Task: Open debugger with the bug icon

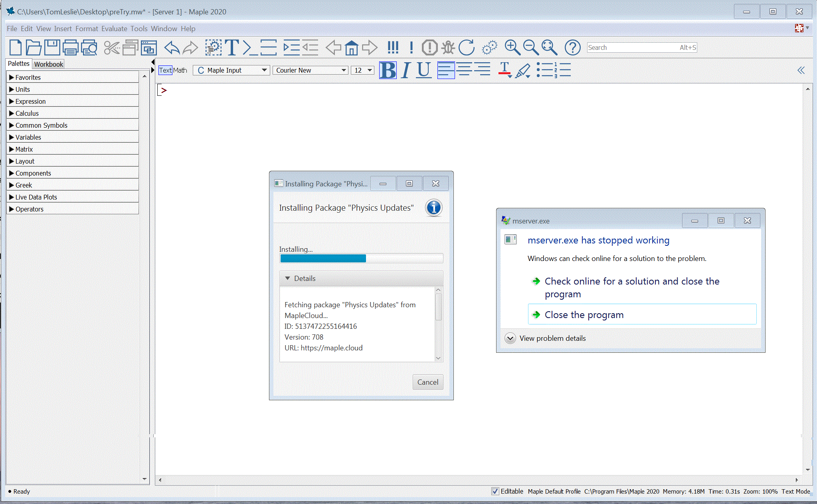Action: point(448,47)
